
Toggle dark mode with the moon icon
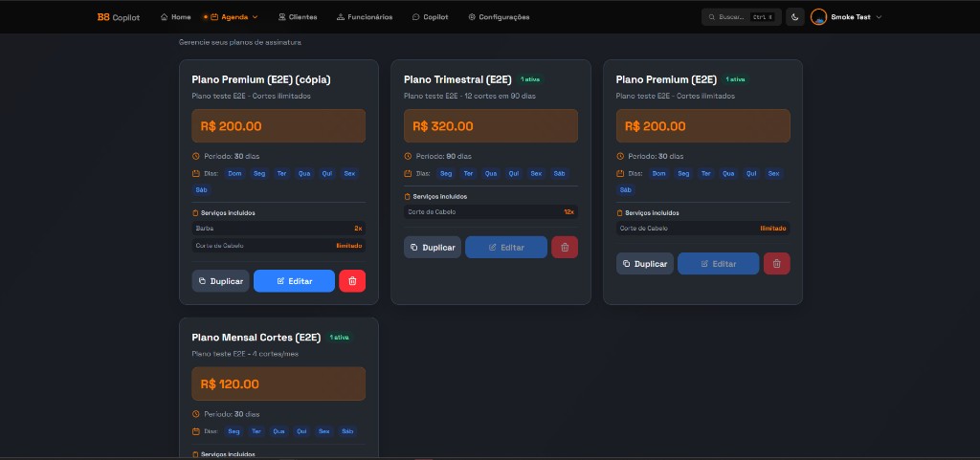coord(795,17)
